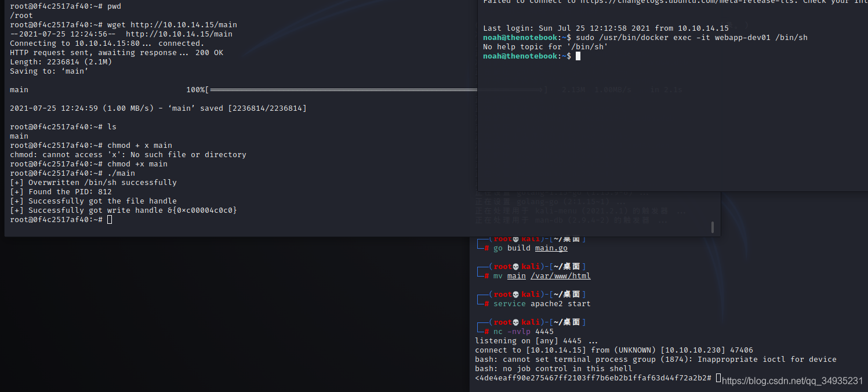Click the 'wget http://10.10.14.15/main' command
The image size is (868, 392).
[172, 24]
